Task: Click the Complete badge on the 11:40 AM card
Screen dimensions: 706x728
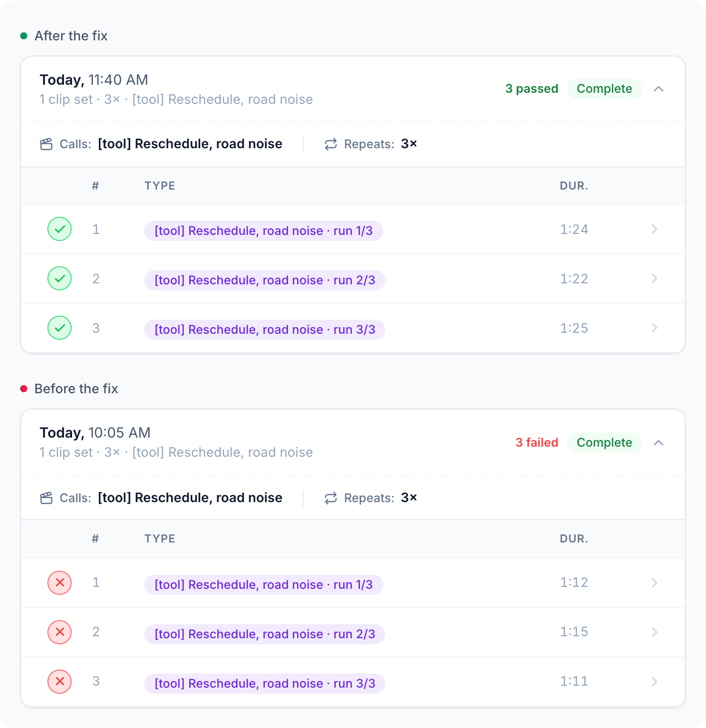Action: pyautogui.click(x=604, y=89)
